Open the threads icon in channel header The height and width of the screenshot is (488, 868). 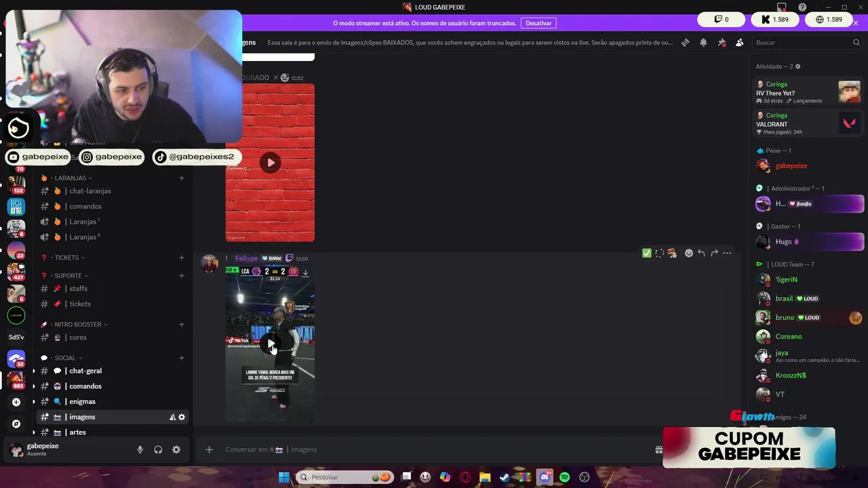(685, 42)
